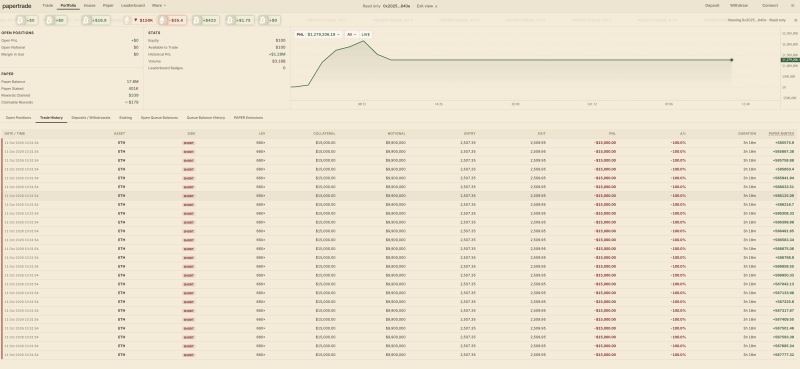
Task: Open the hamburger menu icon
Action: pyautogui.click(x=792, y=6)
